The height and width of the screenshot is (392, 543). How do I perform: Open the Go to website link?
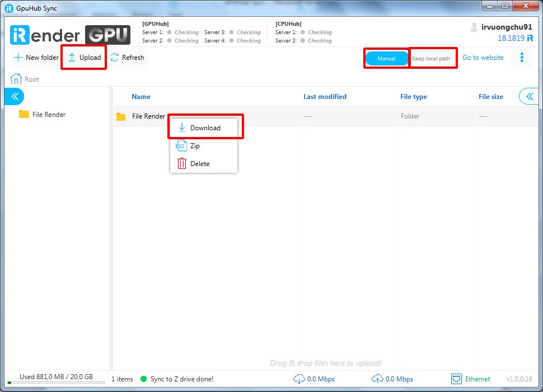point(483,58)
